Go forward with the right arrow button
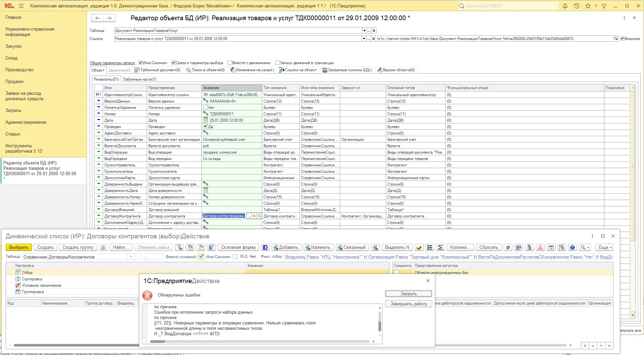The height and width of the screenshot is (355, 644). pyautogui.click(x=109, y=18)
